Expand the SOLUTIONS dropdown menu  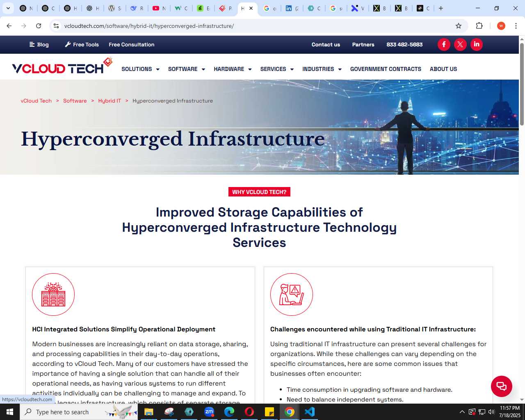[x=140, y=69]
